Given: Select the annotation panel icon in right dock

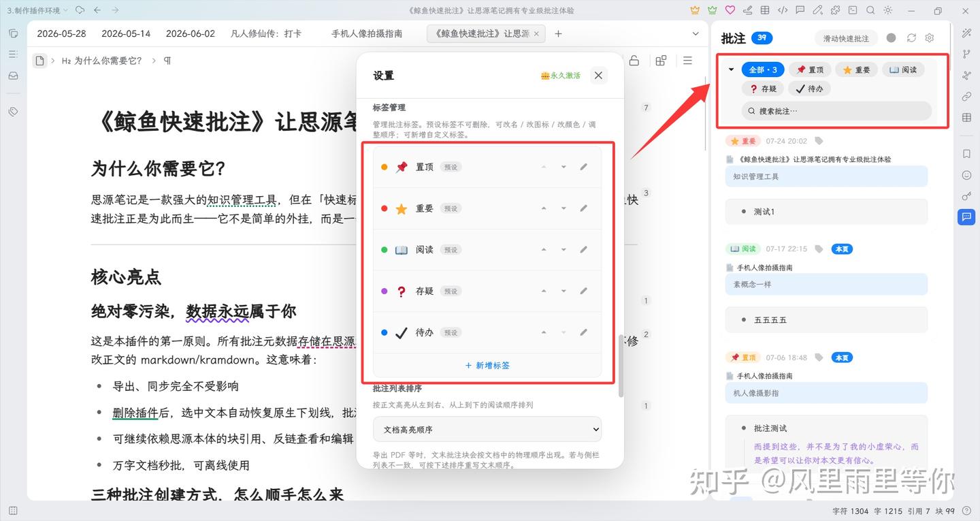Looking at the screenshot, I should point(966,217).
